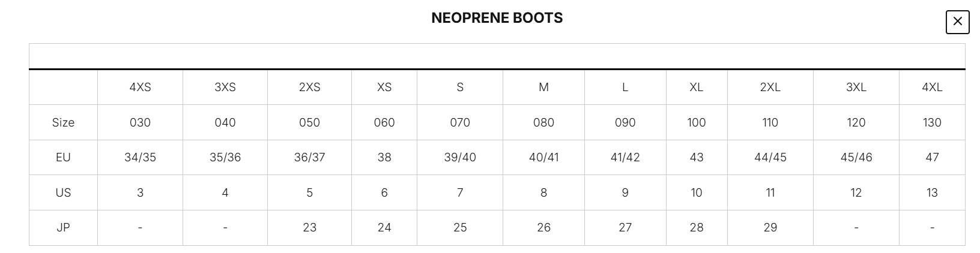Click EU size 44/45 cell
The width and height of the screenshot is (980, 253).
point(770,158)
